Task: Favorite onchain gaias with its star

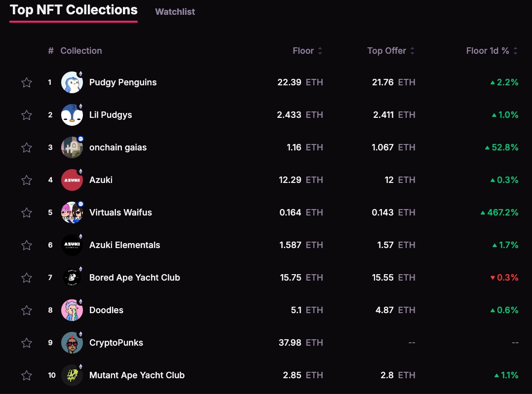Action: (x=27, y=147)
